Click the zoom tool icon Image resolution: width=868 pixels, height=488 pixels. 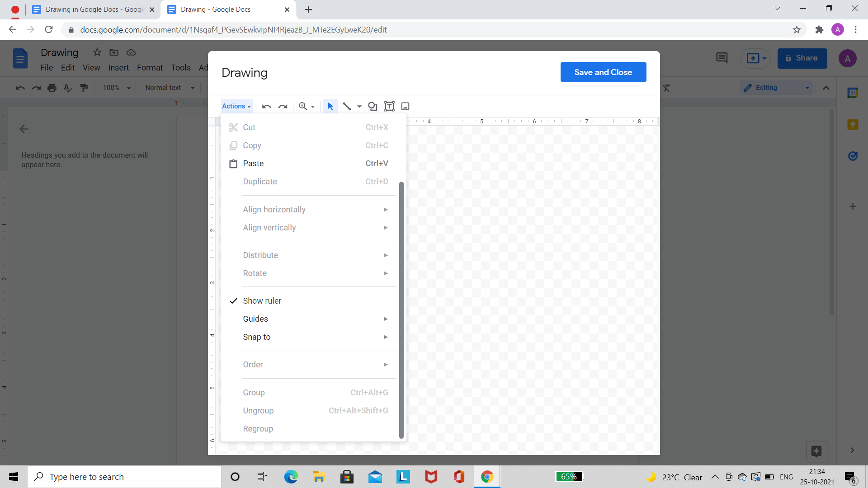[x=303, y=106]
